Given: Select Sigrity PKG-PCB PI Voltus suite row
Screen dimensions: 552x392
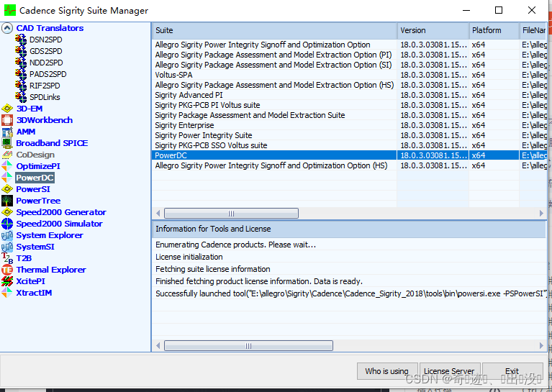Looking at the screenshot, I should (x=349, y=105).
